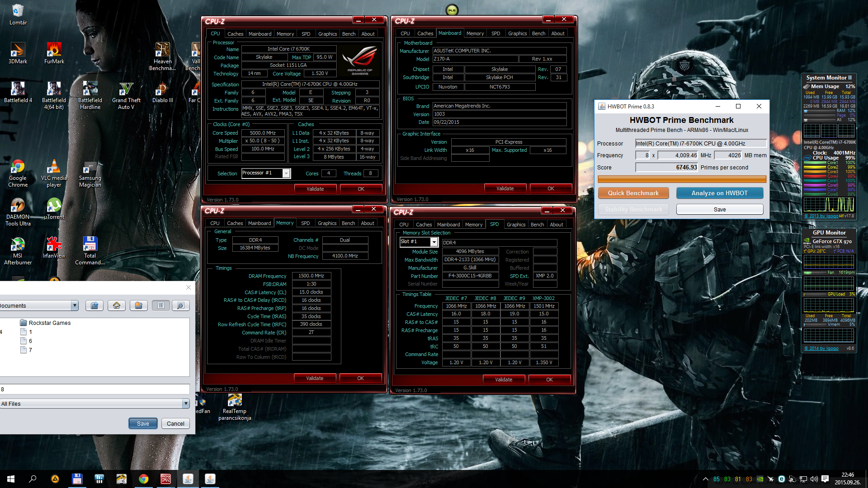Toggle Details view in the save dialog
868x488 pixels.
click(180, 306)
